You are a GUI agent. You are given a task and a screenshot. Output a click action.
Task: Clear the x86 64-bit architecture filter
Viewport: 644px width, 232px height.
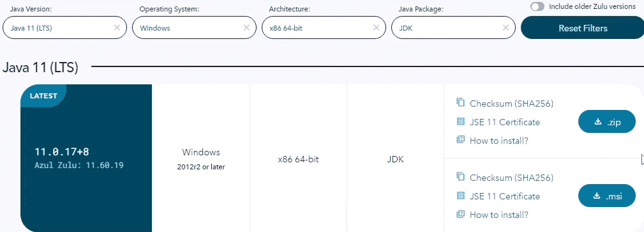click(x=376, y=27)
